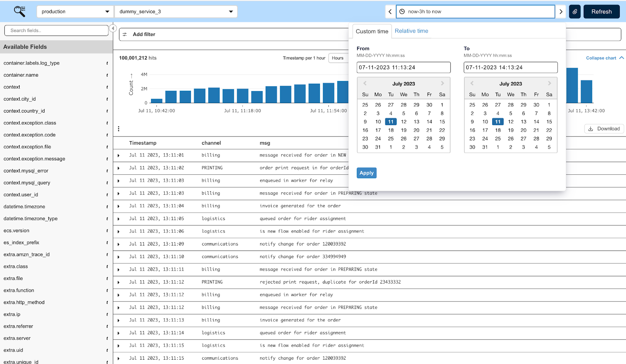Select the Custom time tab
The height and width of the screenshot is (364, 626).
pos(372,31)
